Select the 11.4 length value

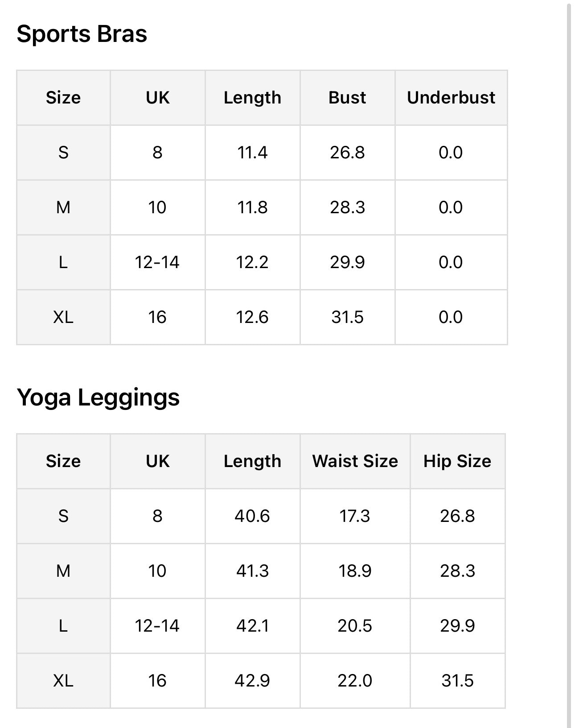pos(252,153)
